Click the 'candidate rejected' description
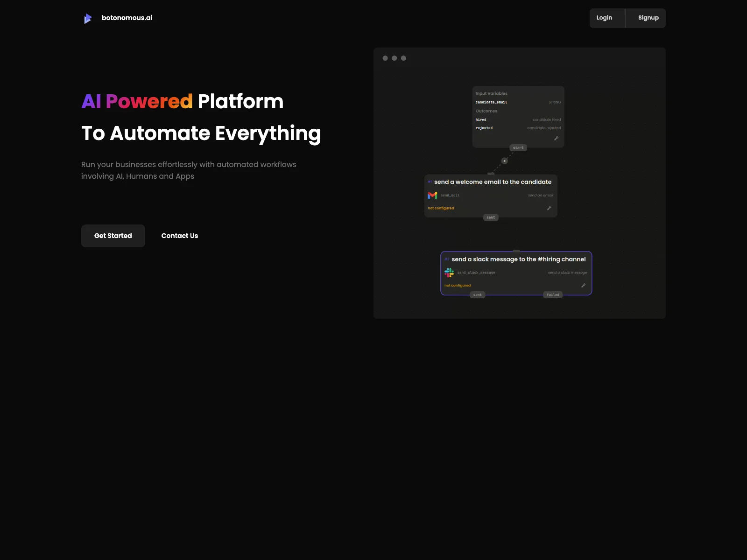 click(x=544, y=128)
